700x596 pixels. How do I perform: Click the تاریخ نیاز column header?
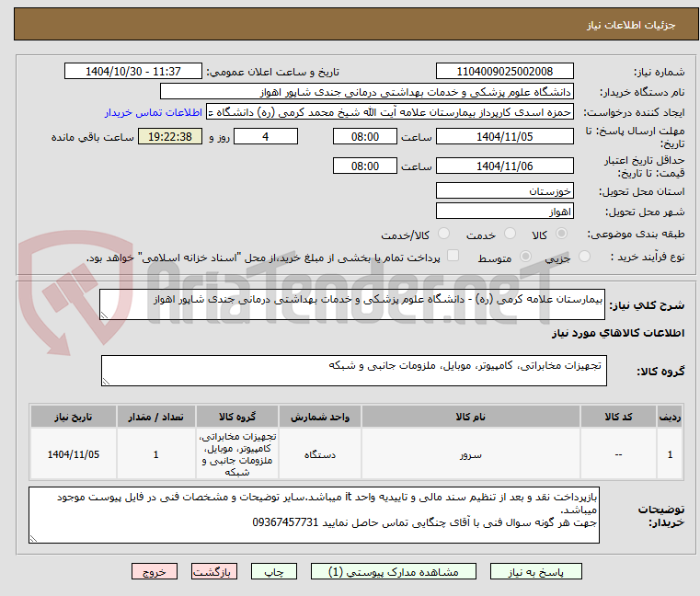[x=74, y=417]
